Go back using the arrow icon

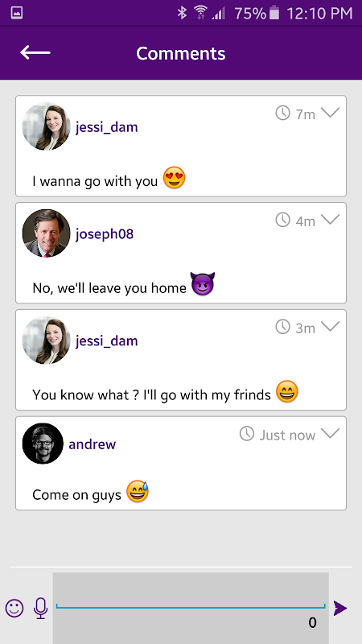click(x=35, y=52)
